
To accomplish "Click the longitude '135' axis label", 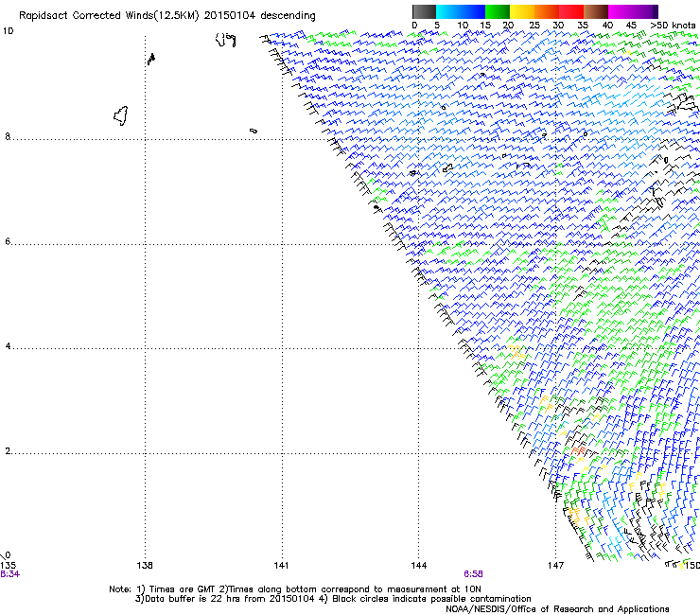I will pyautogui.click(x=8, y=566).
